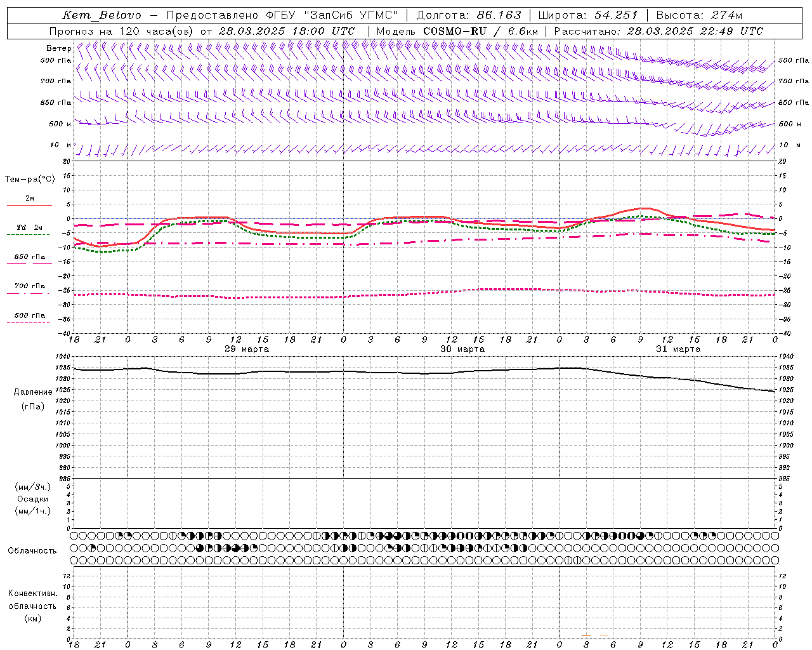Select the Долгота: 86.163 value
This screenshot has height=650, width=812.
pyautogui.click(x=469, y=15)
